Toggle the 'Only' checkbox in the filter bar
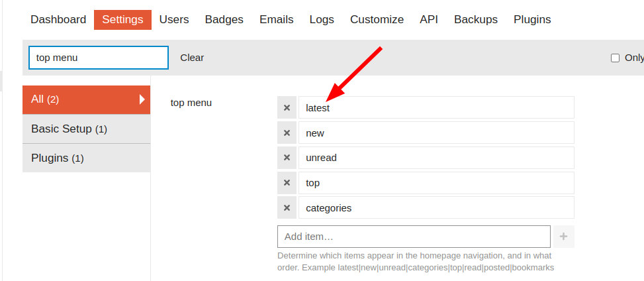Screen dimensions: 644x281 (616, 58)
